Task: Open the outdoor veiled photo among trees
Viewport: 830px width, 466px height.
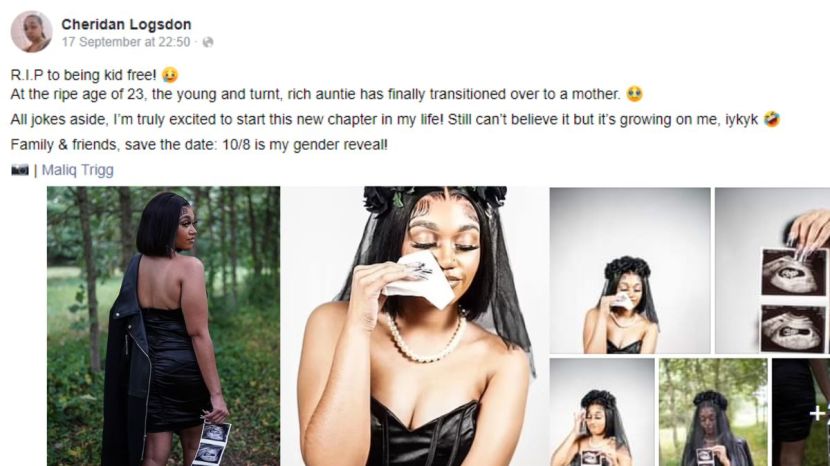Action: pyautogui.click(x=713, y=412)
